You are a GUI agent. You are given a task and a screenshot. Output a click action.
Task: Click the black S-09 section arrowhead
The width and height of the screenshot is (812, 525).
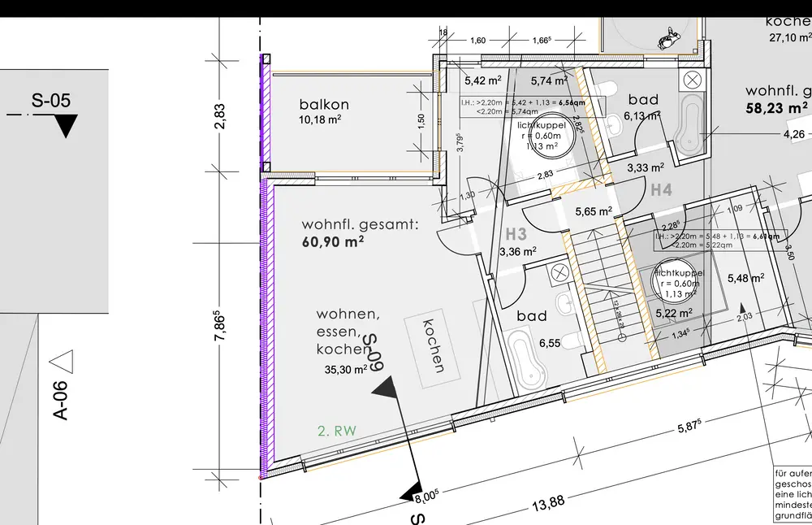[387, 388]
